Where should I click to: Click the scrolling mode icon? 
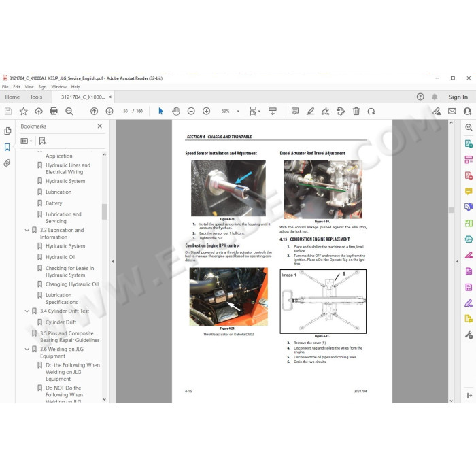[x=273, y=112]
